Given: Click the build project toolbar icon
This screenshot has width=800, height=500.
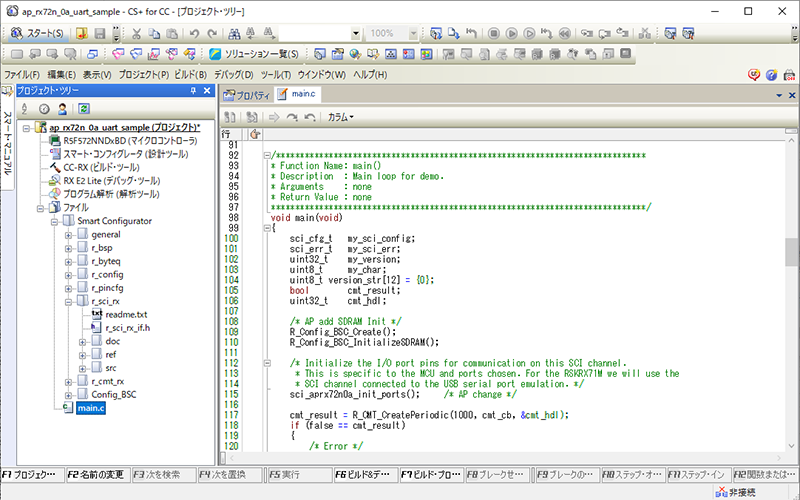Looking at the screenshot, I should click(436, 34).
